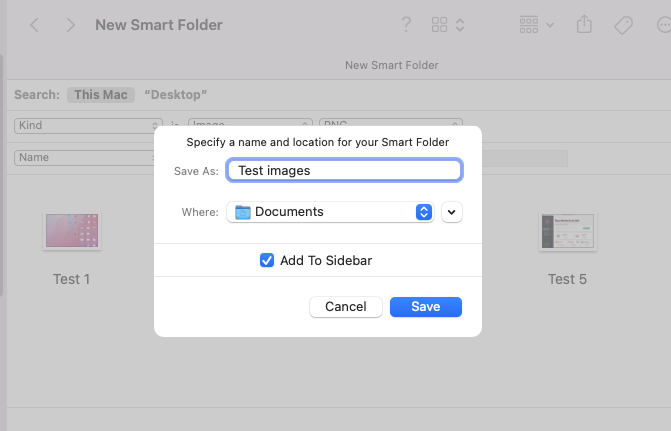The height and width of the screenshot is (431, 671).
Task: Go back with the left arrow
Action: 35,25
